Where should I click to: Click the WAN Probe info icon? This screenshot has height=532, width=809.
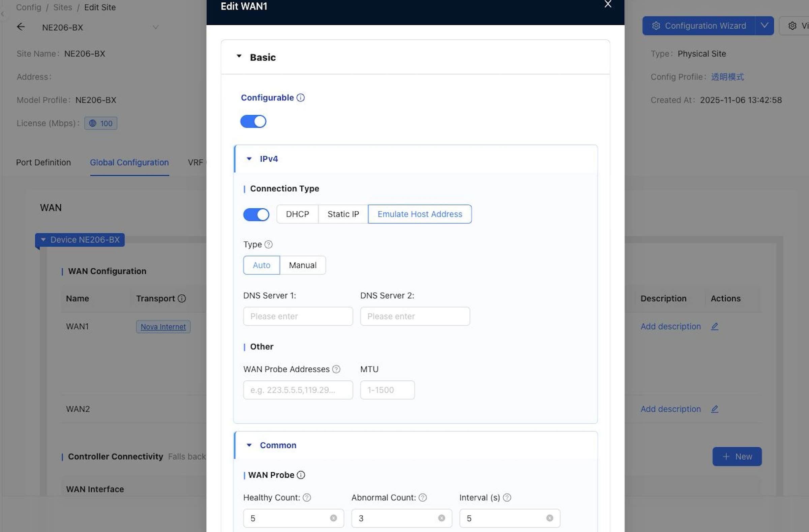pyautogui.click(x=301, y=475)
